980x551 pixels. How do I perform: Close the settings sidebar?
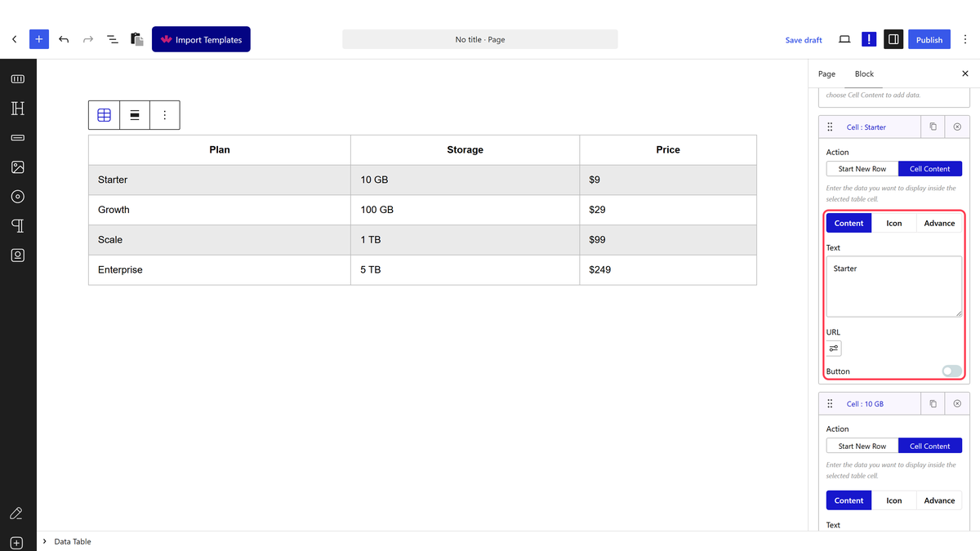coord(965,73)
